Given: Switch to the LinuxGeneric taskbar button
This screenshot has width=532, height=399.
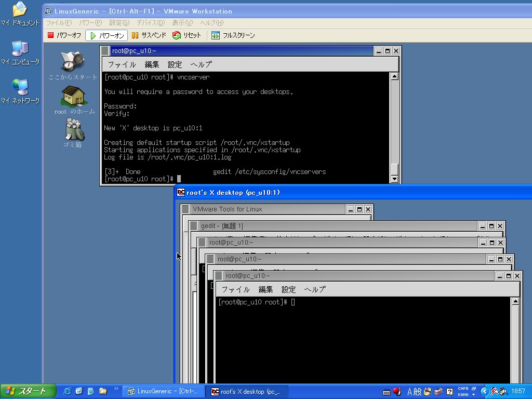Looking at the screenshot, I should point(164,392).
